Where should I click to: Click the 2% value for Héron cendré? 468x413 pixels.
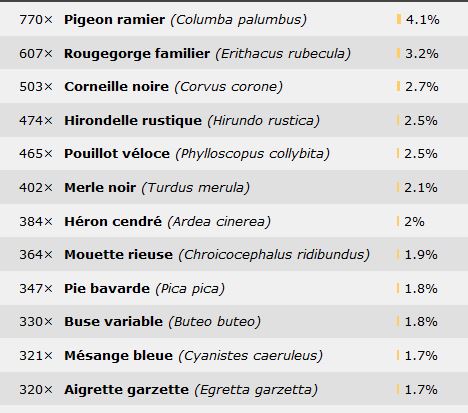414,221
